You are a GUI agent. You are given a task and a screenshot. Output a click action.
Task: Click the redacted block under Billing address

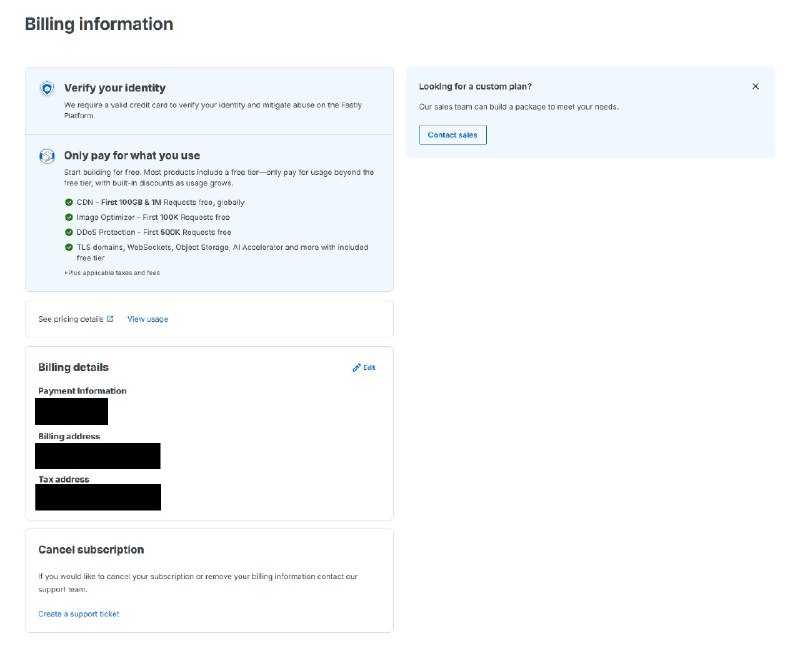coord(97,456)
